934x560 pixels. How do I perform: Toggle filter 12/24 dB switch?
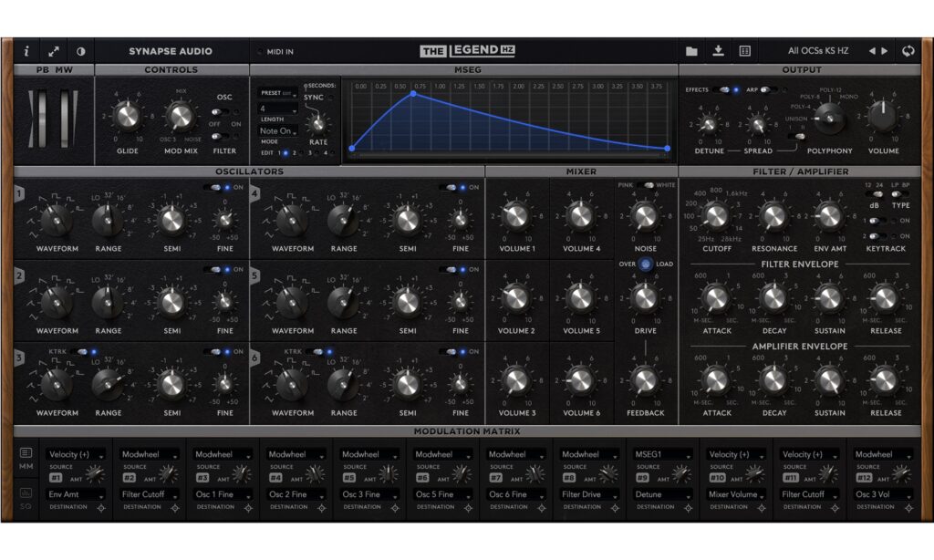[875, 194]
